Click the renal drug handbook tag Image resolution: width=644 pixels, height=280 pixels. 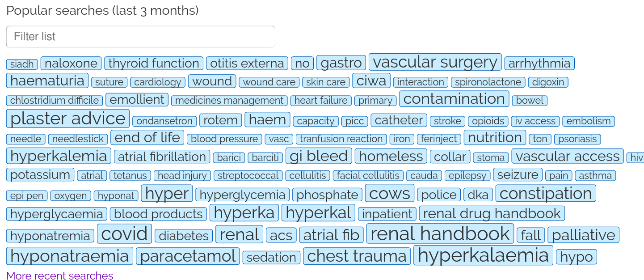492,213
